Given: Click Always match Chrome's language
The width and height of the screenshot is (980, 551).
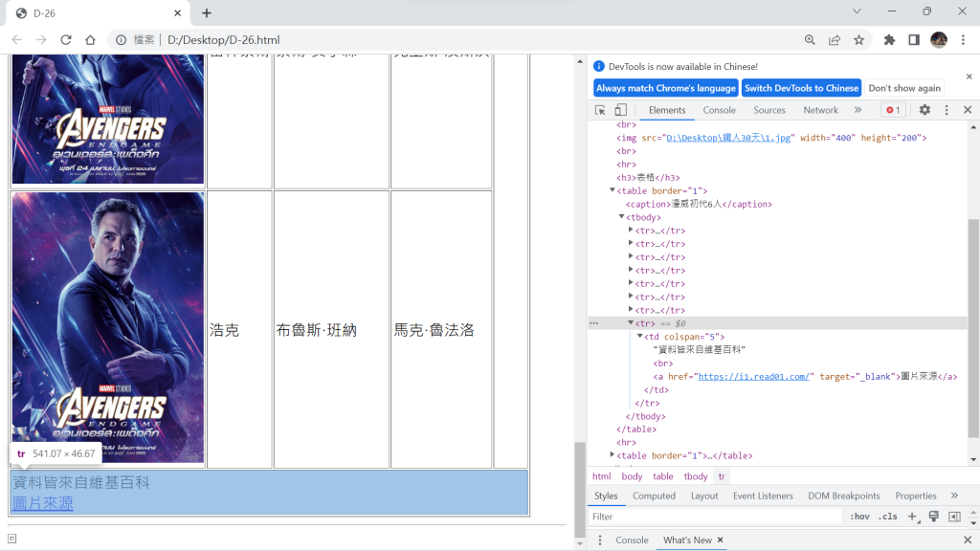Looking at the screenshot, I should [666, 88].
